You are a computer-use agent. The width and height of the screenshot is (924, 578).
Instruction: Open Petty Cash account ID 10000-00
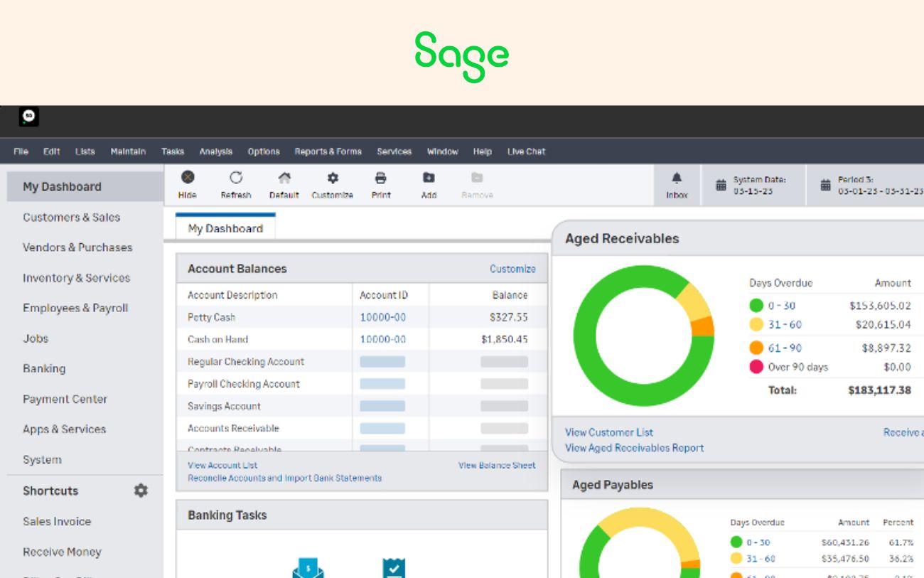pos(383,317)
